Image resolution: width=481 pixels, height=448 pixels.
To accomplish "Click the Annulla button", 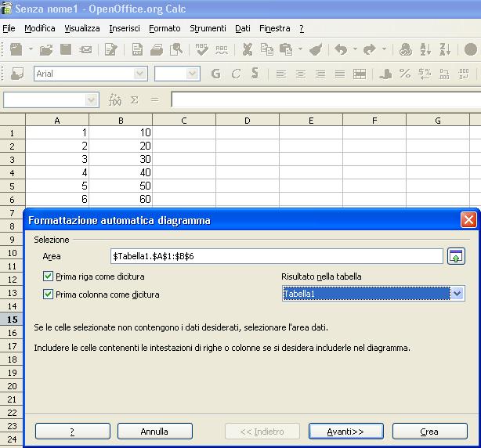I will [154, 432].
